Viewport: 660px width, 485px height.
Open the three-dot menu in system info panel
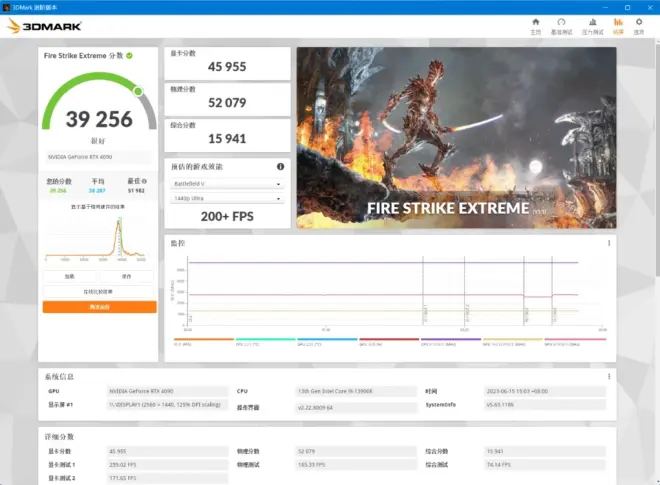(x=608, y=377)
